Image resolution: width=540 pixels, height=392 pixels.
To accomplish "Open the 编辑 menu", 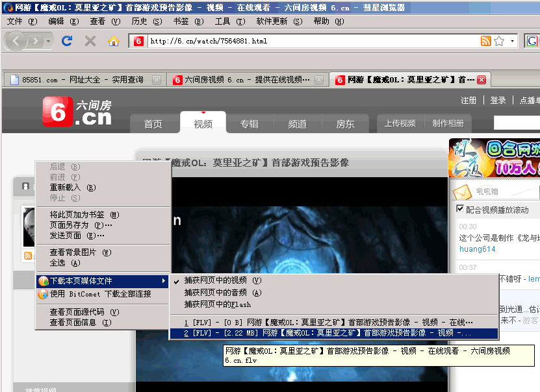I will pos(64,21).
